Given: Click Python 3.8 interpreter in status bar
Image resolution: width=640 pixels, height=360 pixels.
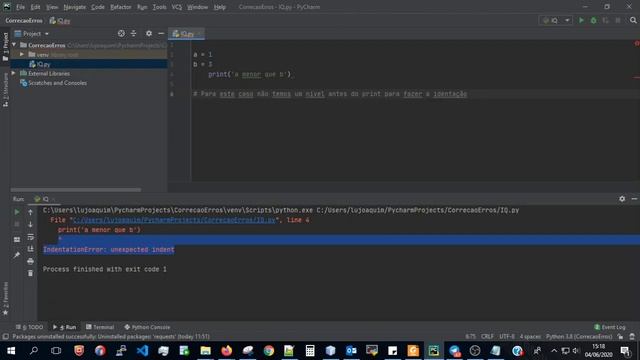Looking at the screenshot, I should tap(579, 336).
